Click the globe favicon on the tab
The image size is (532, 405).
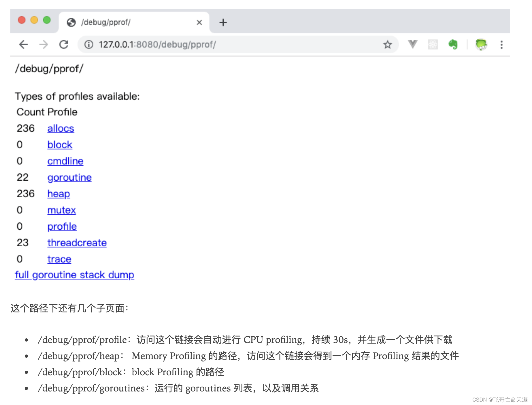(71, 22)
